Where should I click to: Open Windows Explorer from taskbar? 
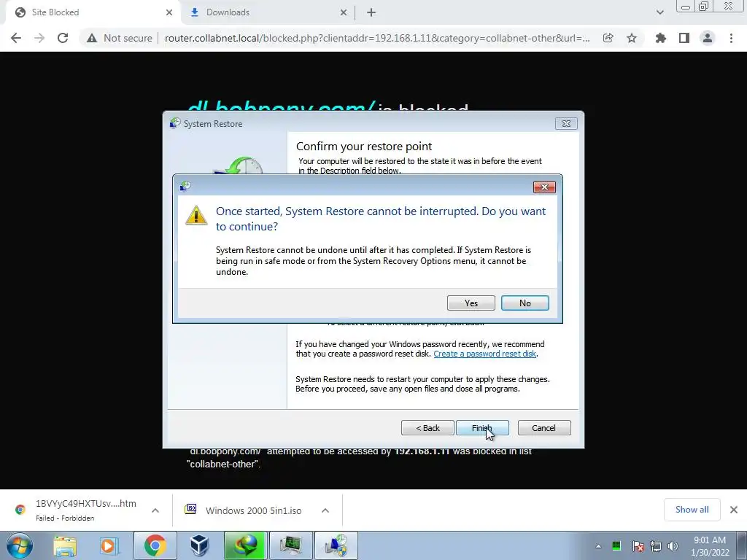pos(65,545)
